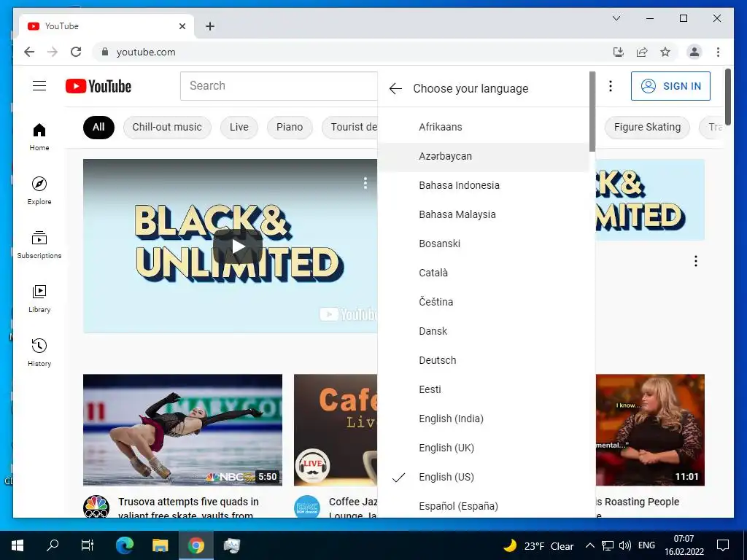The image size is (747, 560).
Task: Choose Bahasa Malaysia language
Action: point(484,214)
